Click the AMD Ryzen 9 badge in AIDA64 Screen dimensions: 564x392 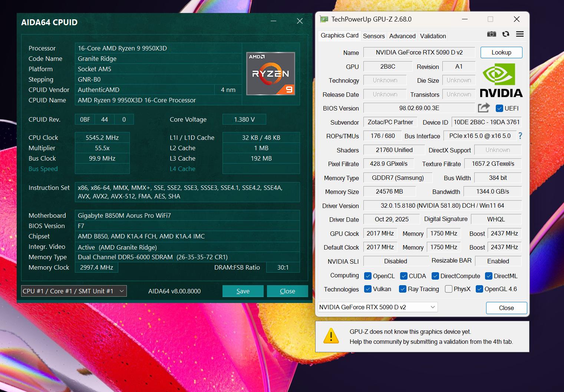coord(271,73)
